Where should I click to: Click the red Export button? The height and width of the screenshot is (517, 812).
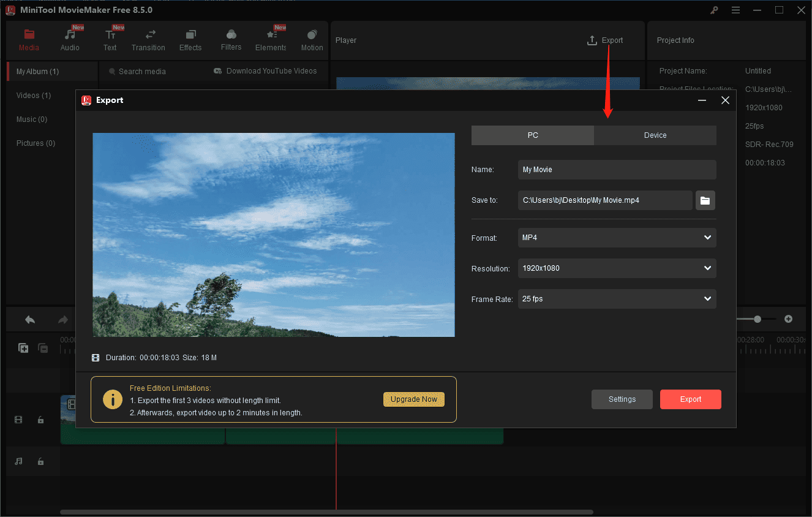coord(690,399)
